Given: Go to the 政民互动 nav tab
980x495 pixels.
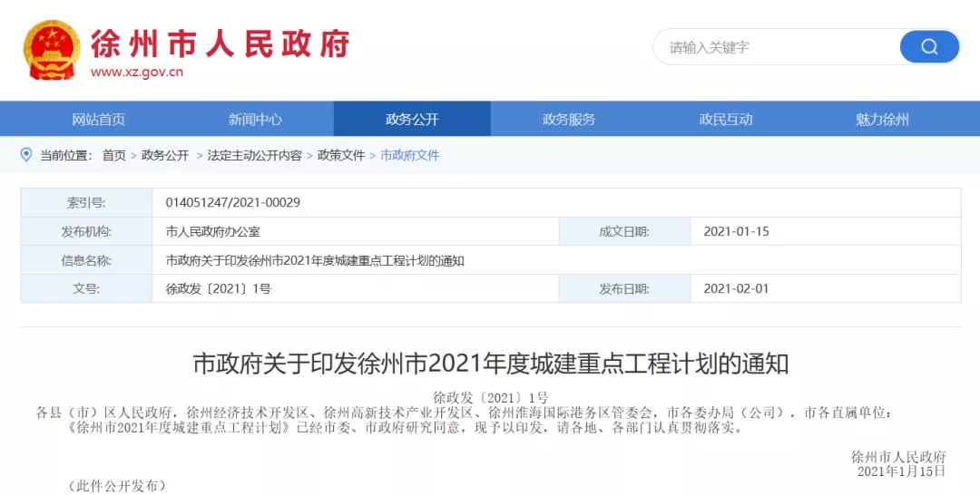Looking at the screenshot, I should click(726, 120).
